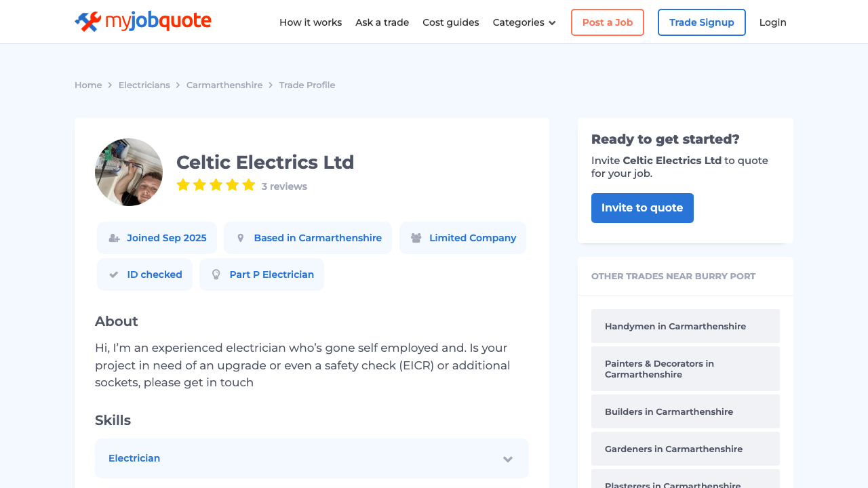Viewport: 868px width, 488px height.
Task: Open the Categories dropdown menu
Action: [x=524, y=22]
